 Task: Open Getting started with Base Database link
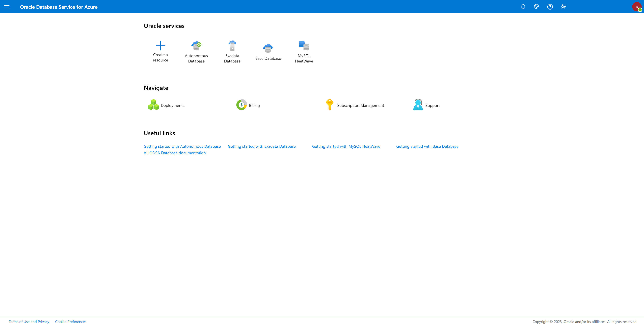tap(427, 146)
